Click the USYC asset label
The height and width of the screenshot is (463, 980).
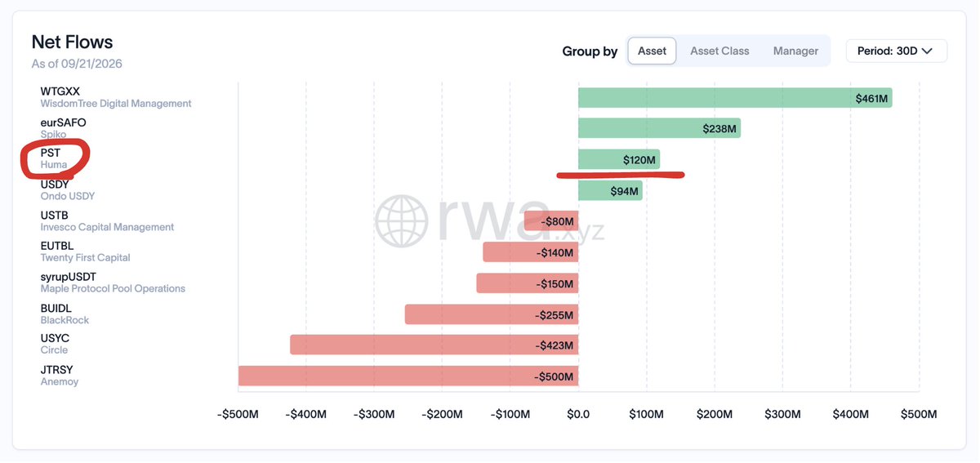[55, 338]
